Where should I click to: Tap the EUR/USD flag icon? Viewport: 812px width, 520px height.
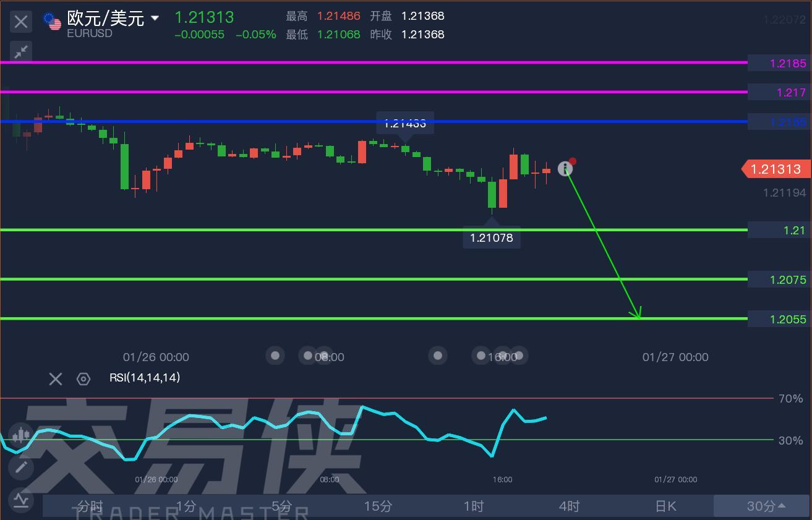pos(52,21)
